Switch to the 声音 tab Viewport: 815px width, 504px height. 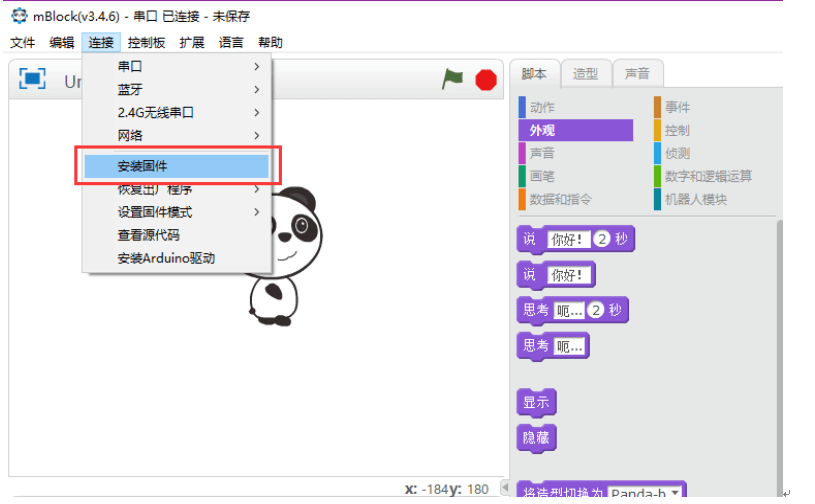pyautogui.click(x=637, y=74)
